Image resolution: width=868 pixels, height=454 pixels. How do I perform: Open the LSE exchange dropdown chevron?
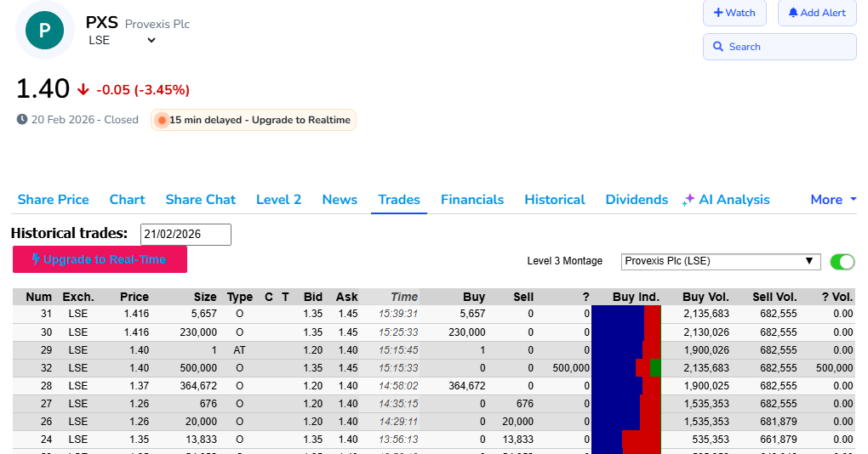coord(151,40)
